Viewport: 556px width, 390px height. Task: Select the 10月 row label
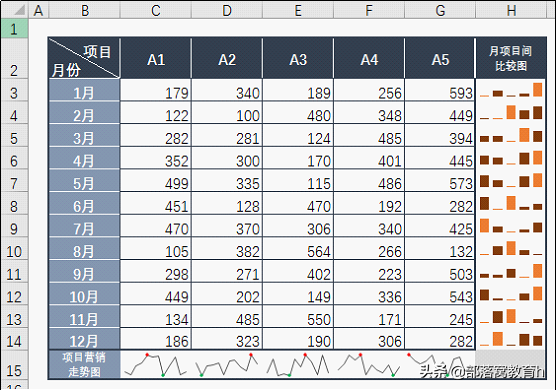click(x=84, y=294)
